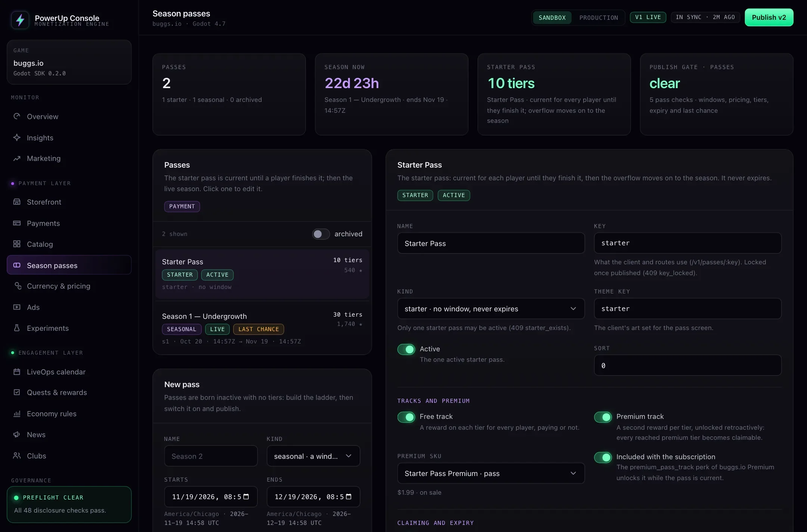Open Insights via its sparkle icon
Viewport: 807px width, 532px height.
point(17,137)
